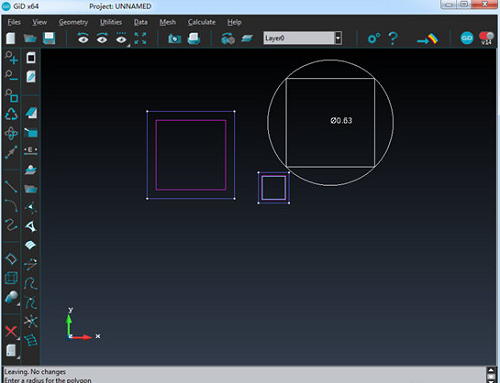
Task: Select the create arc tool
Action: [11, 205]
